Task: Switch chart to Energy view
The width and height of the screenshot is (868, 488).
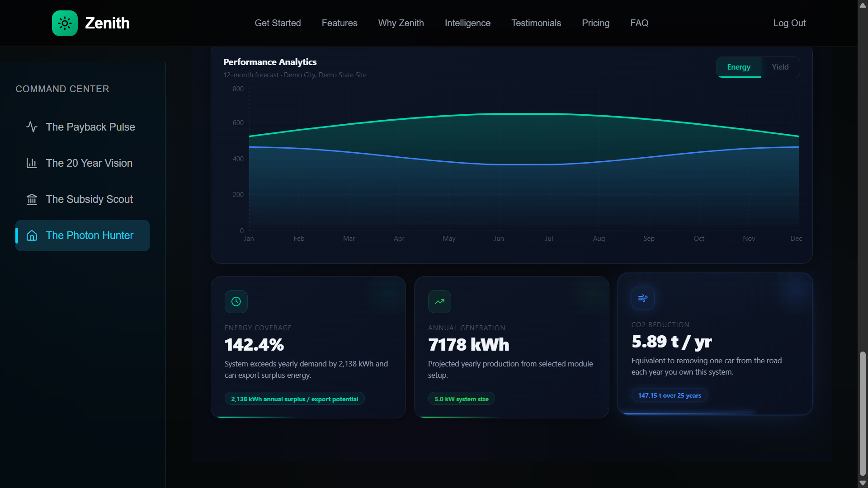Action: 739,67
